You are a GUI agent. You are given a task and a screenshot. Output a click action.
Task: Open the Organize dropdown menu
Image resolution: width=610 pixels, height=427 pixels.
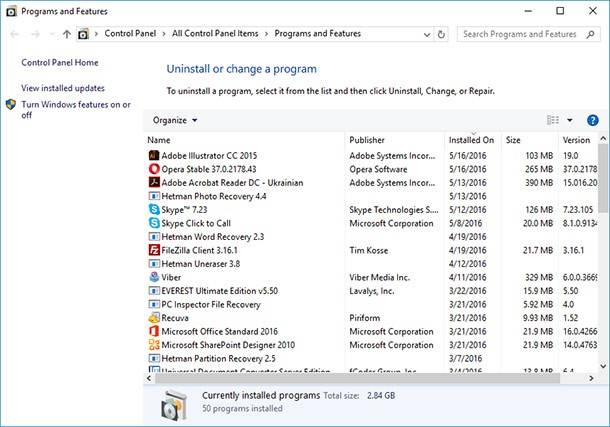(x=175, y=121)
